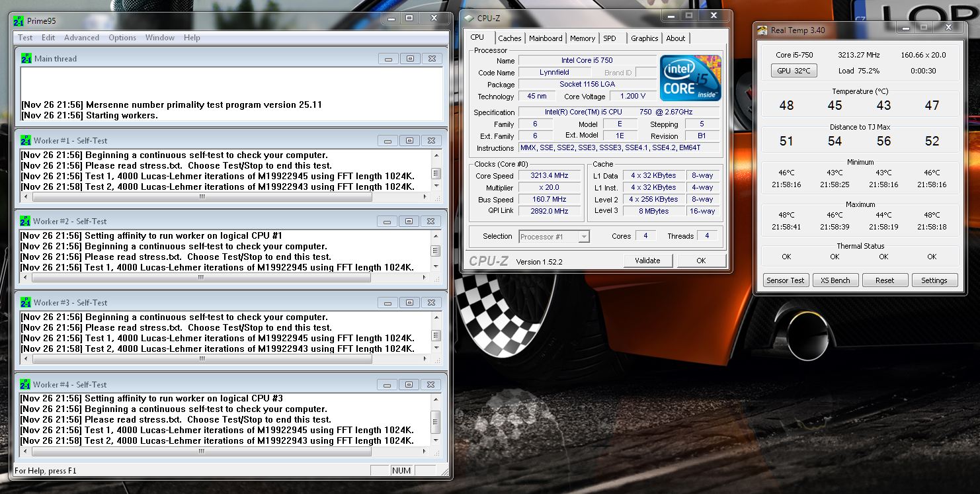Open the Edit menu in Prime95
The width and height of the screenshot is (980, 494).
[x=48, y=38]
